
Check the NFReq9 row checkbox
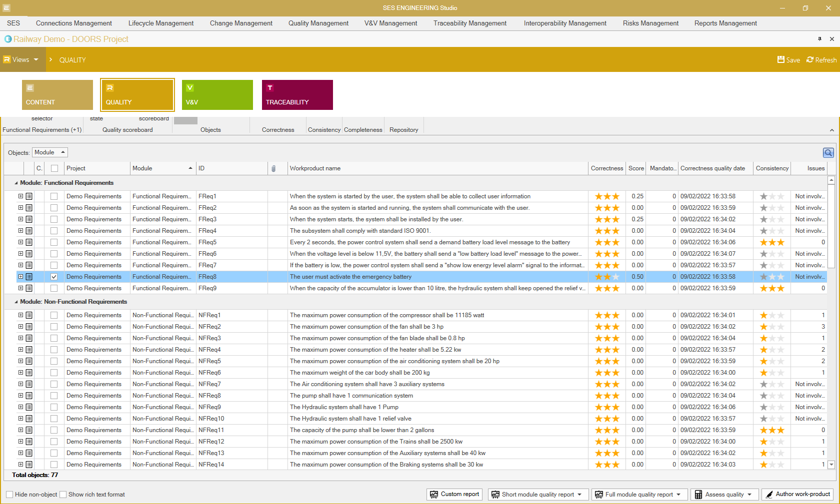click(x=54, y=407)
